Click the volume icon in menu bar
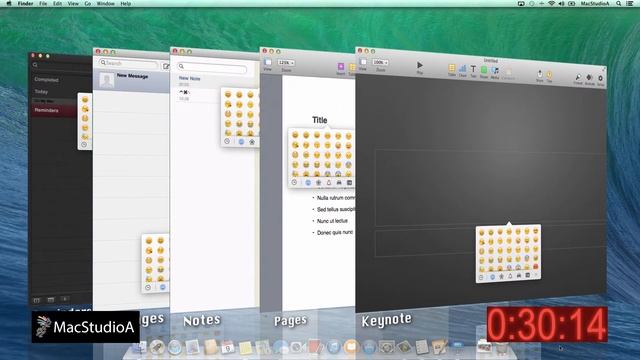The image size is (640, 360). [561, 3]
